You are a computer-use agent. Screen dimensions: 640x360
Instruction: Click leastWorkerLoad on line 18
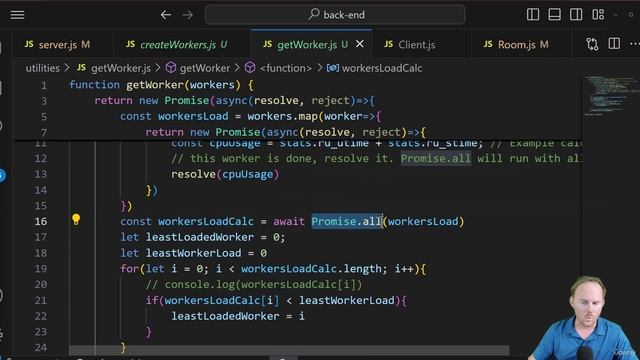pyautogui.click(x=193, y=253)
